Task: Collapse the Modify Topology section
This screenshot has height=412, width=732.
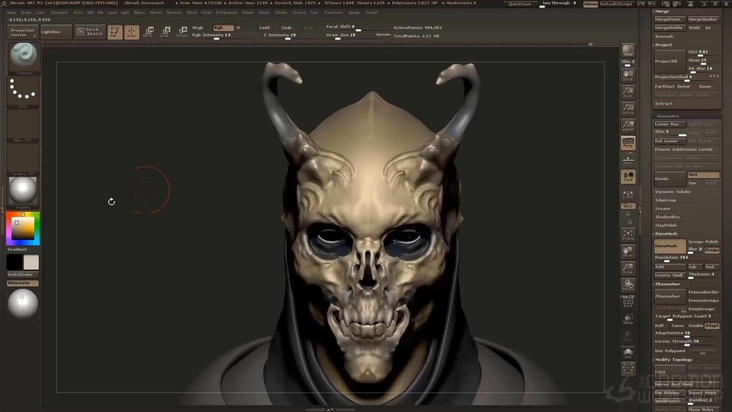Action: [x=673, y=360]
